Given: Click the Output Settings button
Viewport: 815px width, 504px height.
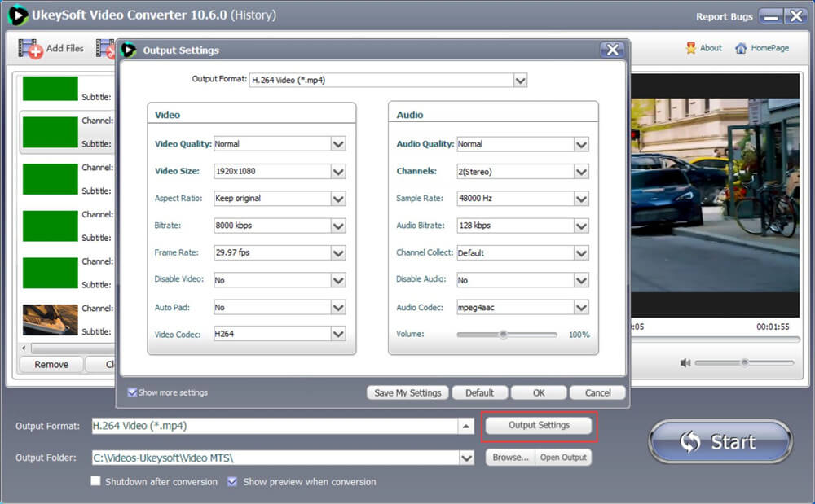Looking at the screenshot, I should 539,425.
